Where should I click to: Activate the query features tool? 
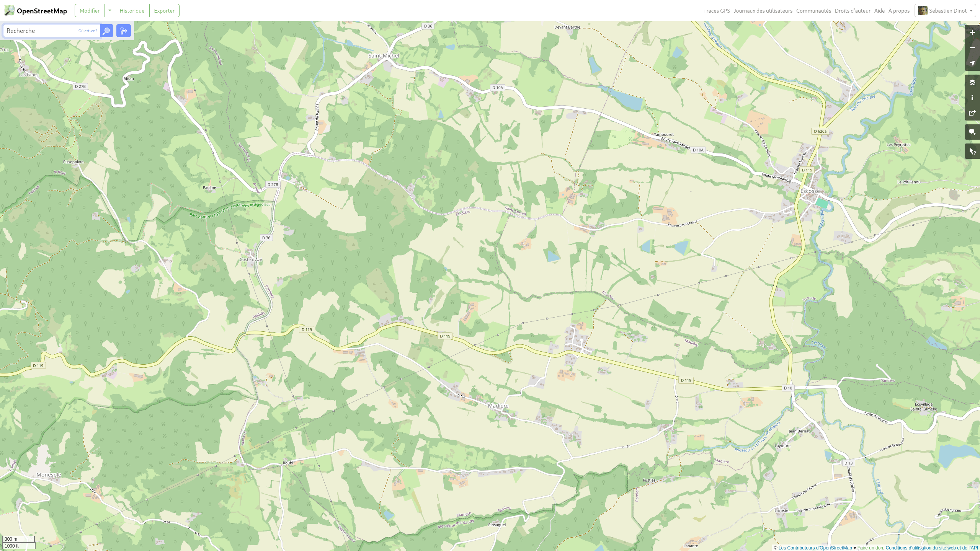click(972, 152)
